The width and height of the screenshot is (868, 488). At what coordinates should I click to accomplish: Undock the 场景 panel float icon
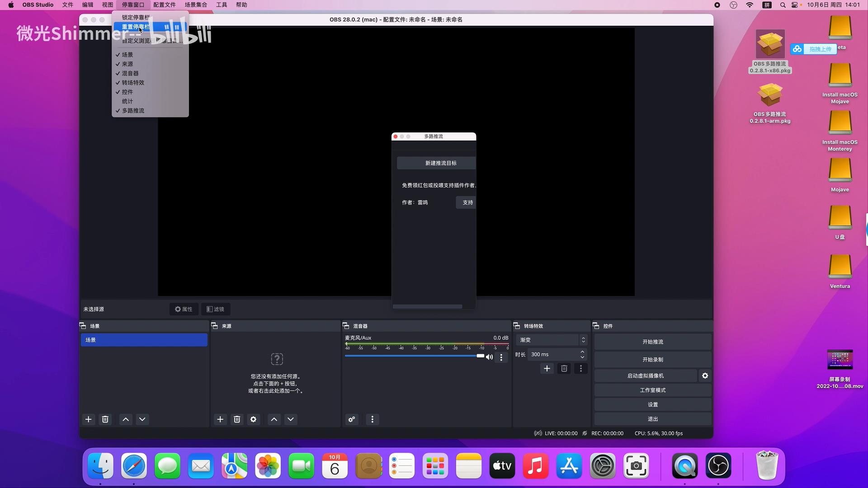(x=83, y=326)
